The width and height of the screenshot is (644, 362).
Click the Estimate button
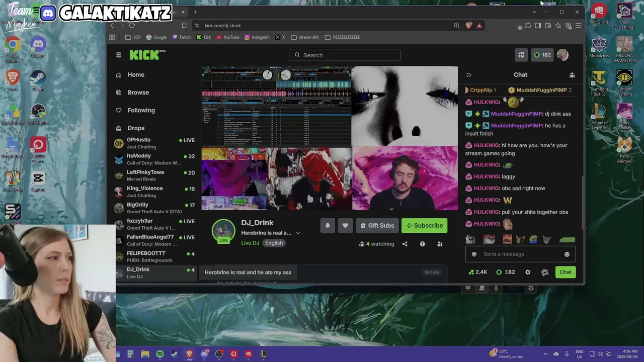pyautogui.click(x=432, y=273)
